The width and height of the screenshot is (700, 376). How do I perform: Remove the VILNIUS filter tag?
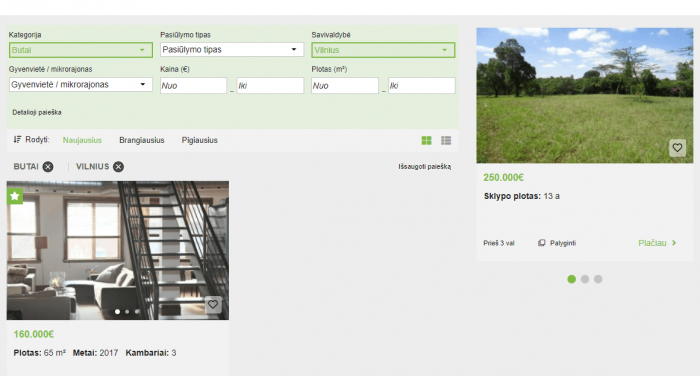click(x=118, y=167)
